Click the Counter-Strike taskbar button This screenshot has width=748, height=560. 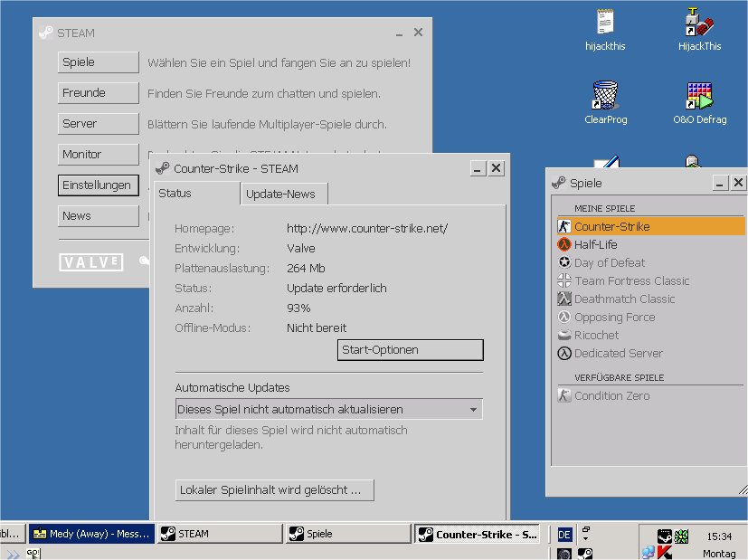pyautogui.click(x=478, y=535)
